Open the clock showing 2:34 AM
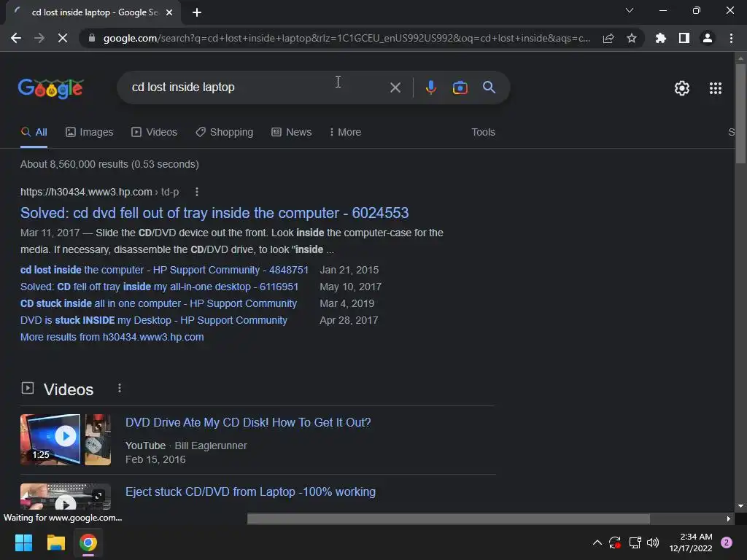 [691, 542]
